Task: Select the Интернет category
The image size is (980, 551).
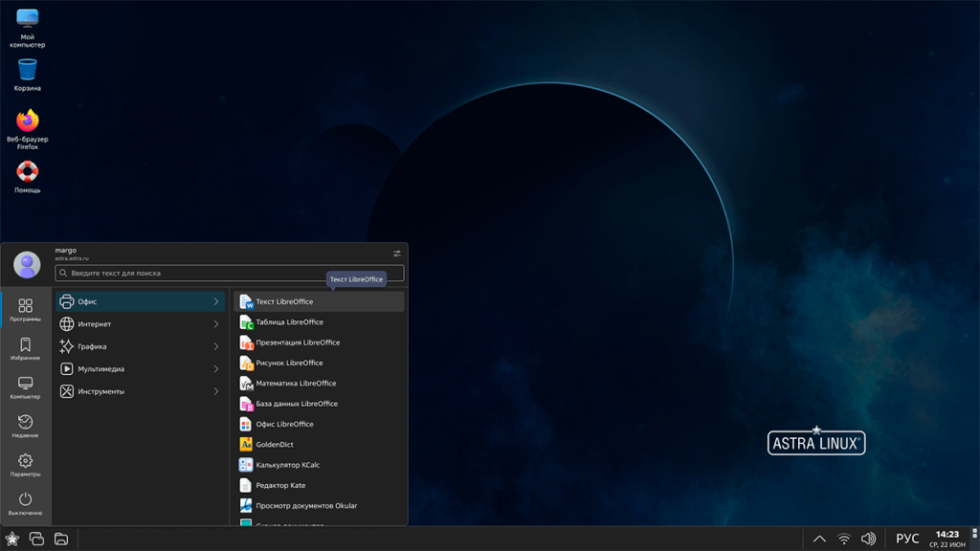Action: click(x=140, y=324)
